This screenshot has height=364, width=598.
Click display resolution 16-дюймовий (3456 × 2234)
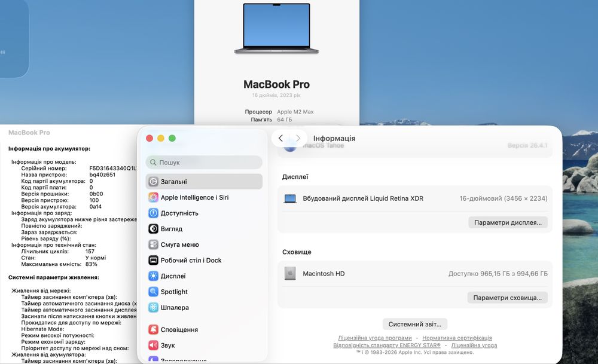click(x=504, y=198)
